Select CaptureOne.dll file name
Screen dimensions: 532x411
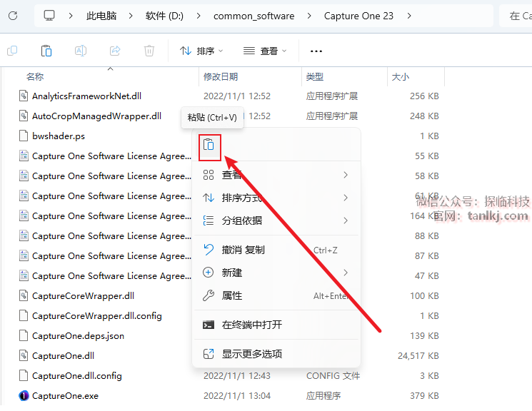(63, 356)
